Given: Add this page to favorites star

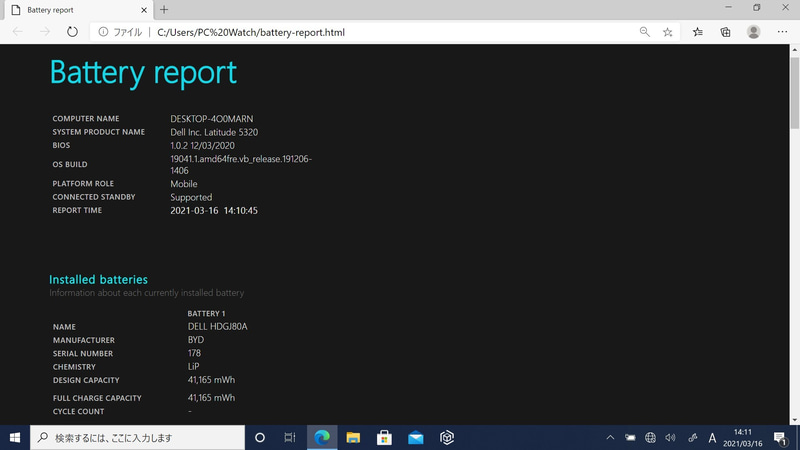Looking at the screenshot, I should [x=667, y=32].
